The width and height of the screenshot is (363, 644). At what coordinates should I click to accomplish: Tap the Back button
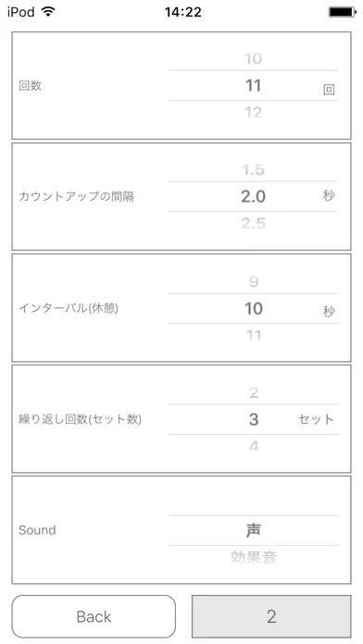tap(94, 616)
